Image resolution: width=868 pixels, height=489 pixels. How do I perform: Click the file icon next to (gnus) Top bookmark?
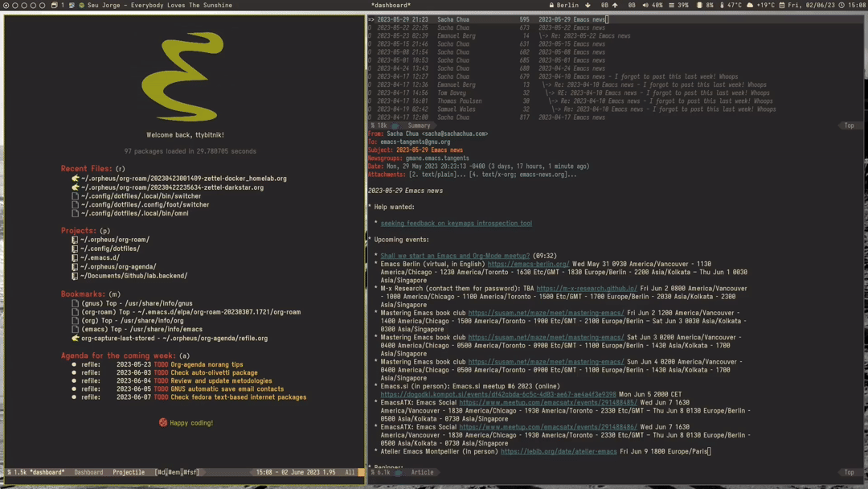click(x=76, y=303)
